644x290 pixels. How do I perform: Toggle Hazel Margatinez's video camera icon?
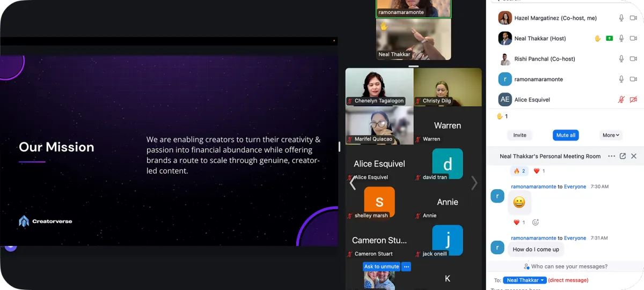633,18
